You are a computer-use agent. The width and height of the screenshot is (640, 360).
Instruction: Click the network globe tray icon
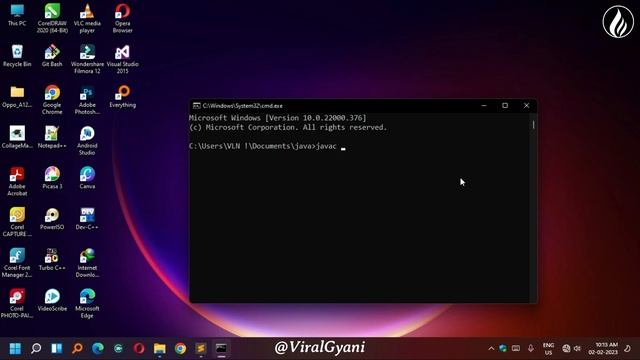coord(566,349)
